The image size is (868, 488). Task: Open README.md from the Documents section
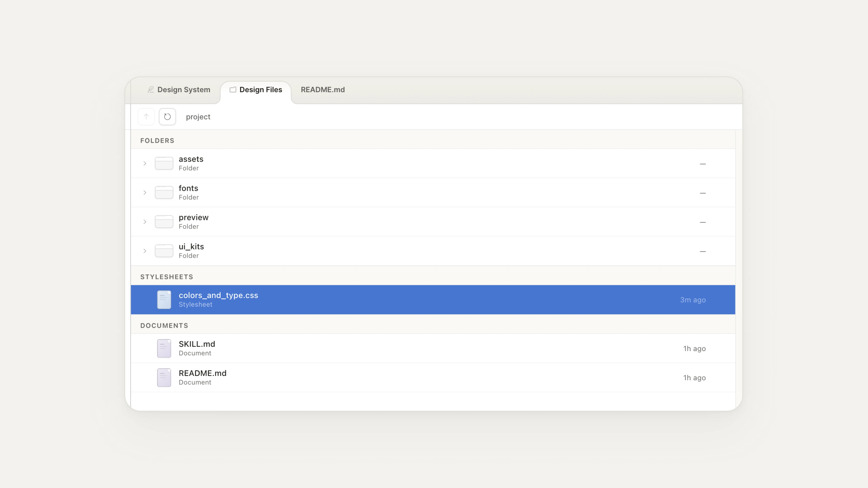click(x=203, y=373)
